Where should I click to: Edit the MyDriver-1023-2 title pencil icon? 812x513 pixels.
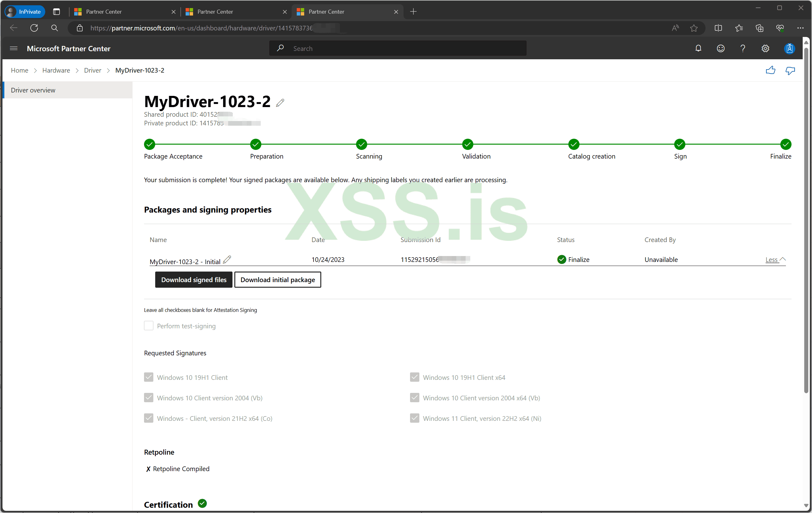280,102
